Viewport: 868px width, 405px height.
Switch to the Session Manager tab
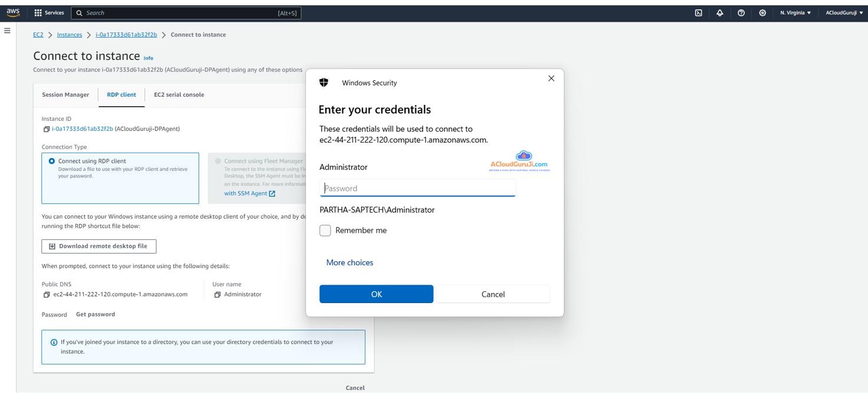(x=65, y=95)
